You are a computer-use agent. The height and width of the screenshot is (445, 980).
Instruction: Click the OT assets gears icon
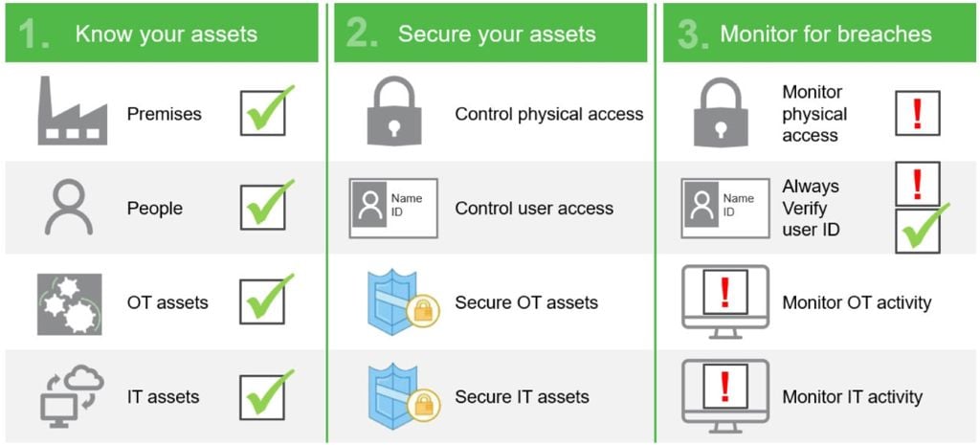click(69, 303)
